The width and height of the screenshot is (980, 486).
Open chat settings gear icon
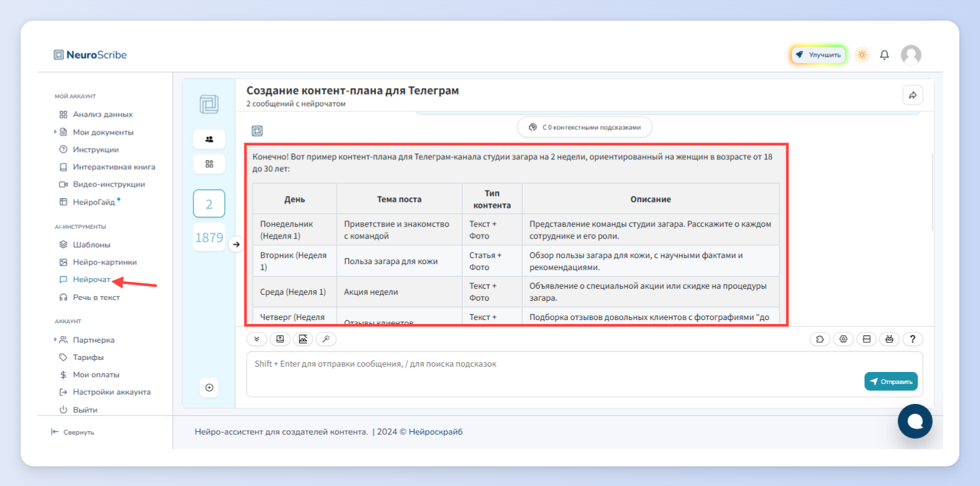843,339
